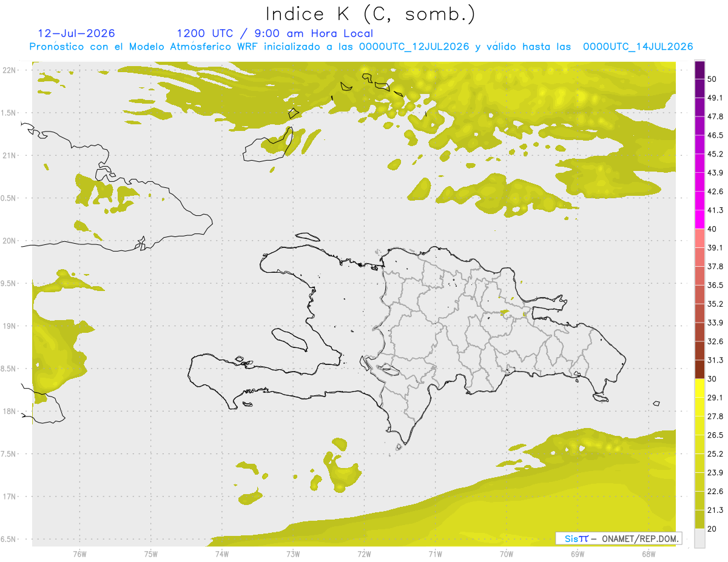Click the legend value '23.9'
This screenshot has height=562, width=728.
715,473
